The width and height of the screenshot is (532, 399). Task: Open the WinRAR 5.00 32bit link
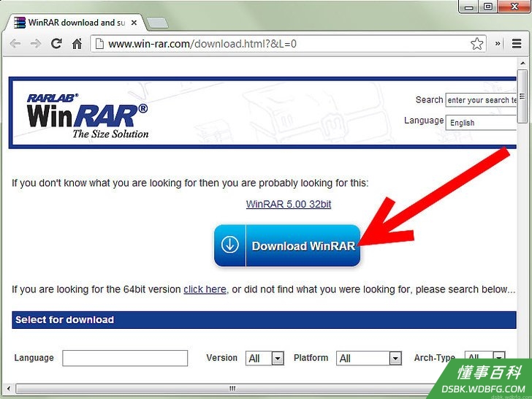click(289, 205)
